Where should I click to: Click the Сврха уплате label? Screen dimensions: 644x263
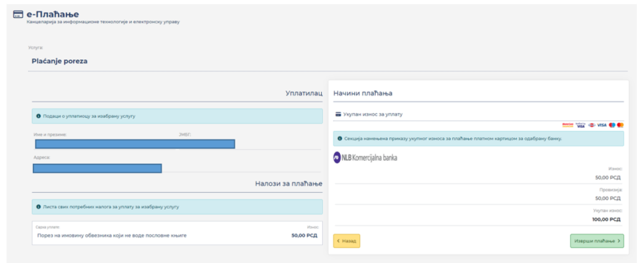(48, 227)
